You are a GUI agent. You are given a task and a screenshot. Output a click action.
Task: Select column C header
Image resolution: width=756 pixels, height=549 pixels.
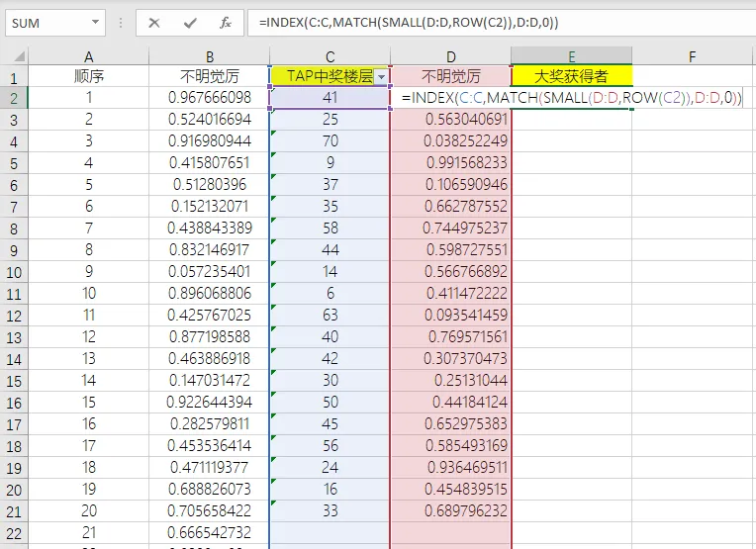(x=330, y=56)
